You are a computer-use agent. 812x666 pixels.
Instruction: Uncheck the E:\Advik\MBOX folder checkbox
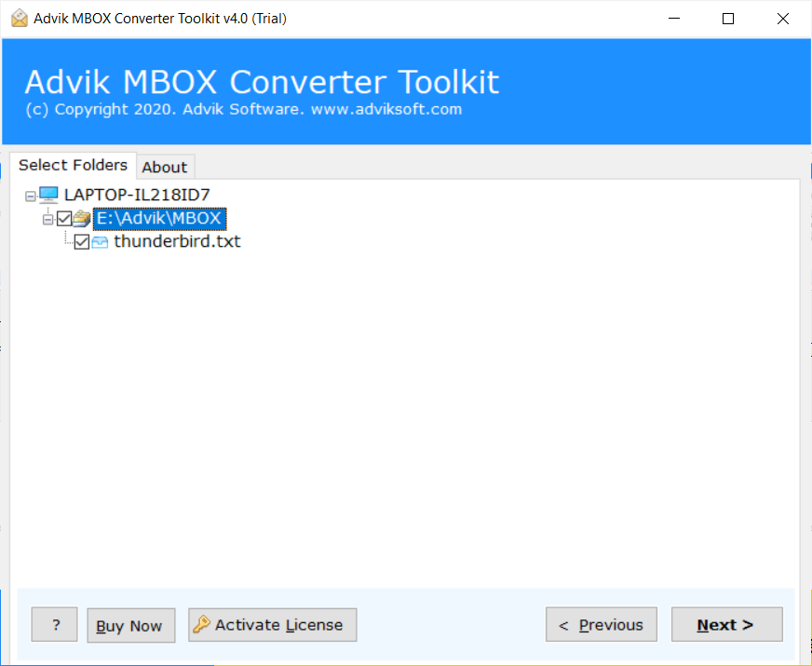63,218
